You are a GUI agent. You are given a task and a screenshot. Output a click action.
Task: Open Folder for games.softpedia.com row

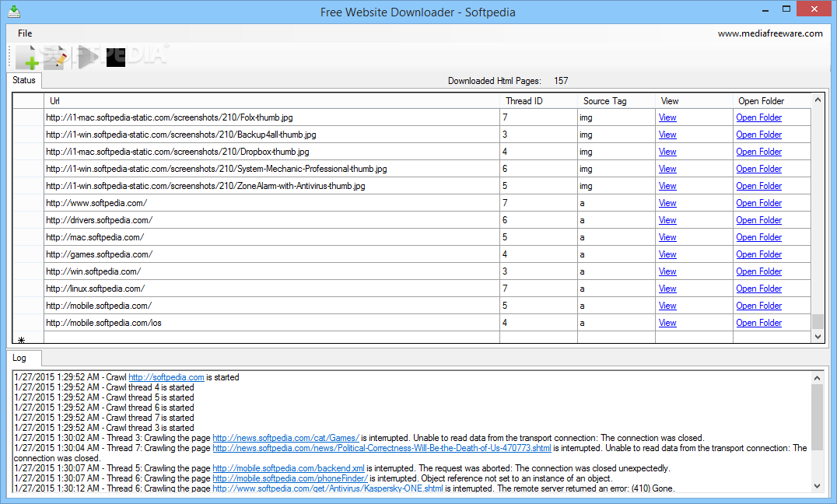(x=758, y=254)
